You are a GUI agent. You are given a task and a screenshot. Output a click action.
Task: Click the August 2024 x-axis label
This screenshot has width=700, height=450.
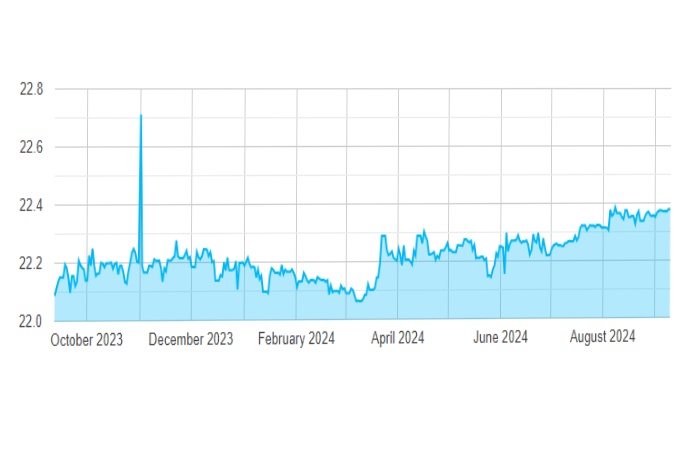tap(603, 337)
